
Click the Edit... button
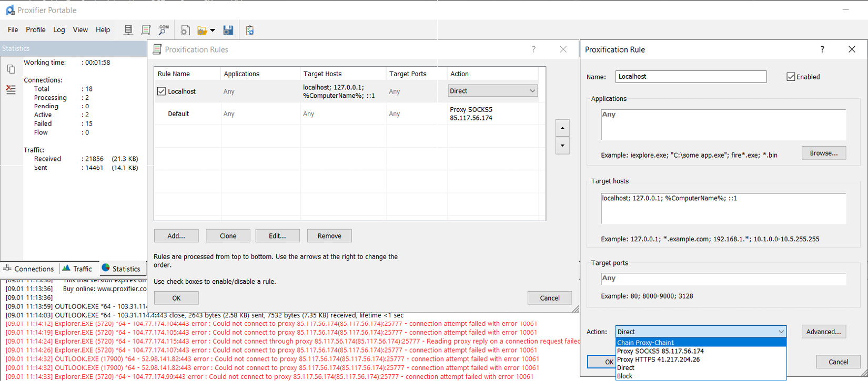(277, 236)
